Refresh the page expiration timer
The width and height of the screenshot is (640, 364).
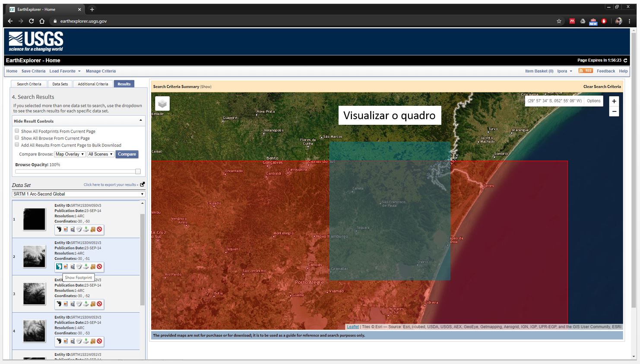click(x=625, y=60)
